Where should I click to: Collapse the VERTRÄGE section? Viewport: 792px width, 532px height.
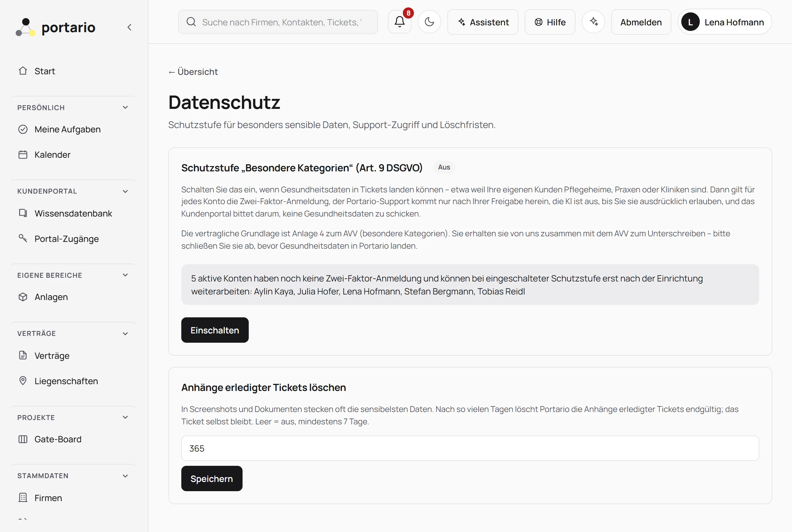pos(125,333)
